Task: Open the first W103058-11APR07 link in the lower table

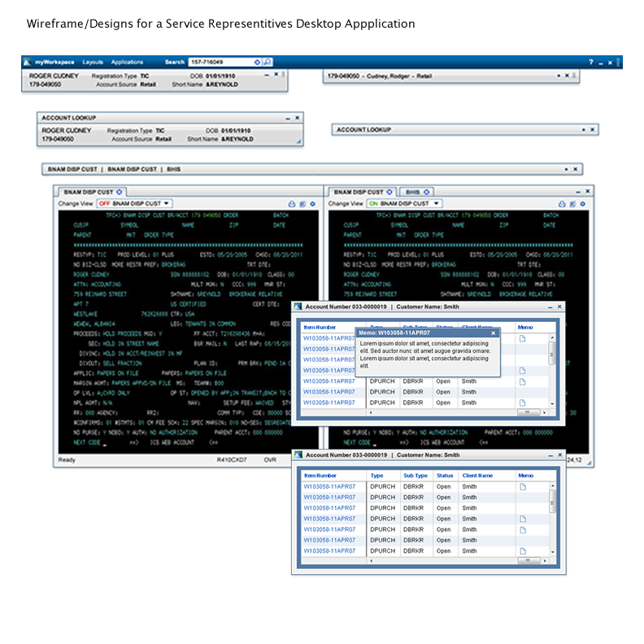Action: click(329, 486)
